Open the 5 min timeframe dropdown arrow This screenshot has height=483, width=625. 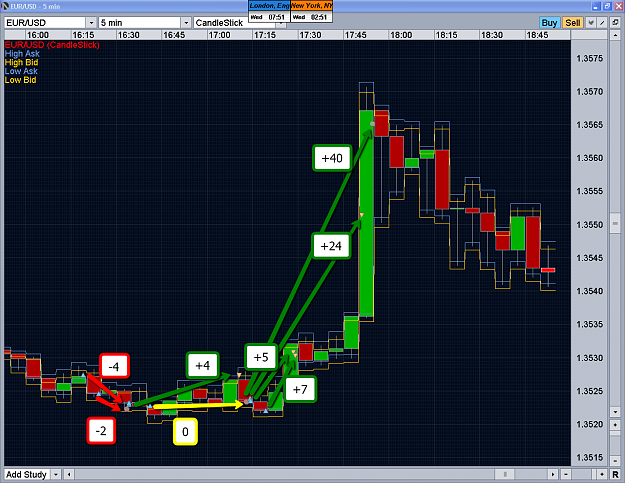click(x=186, y=23)
